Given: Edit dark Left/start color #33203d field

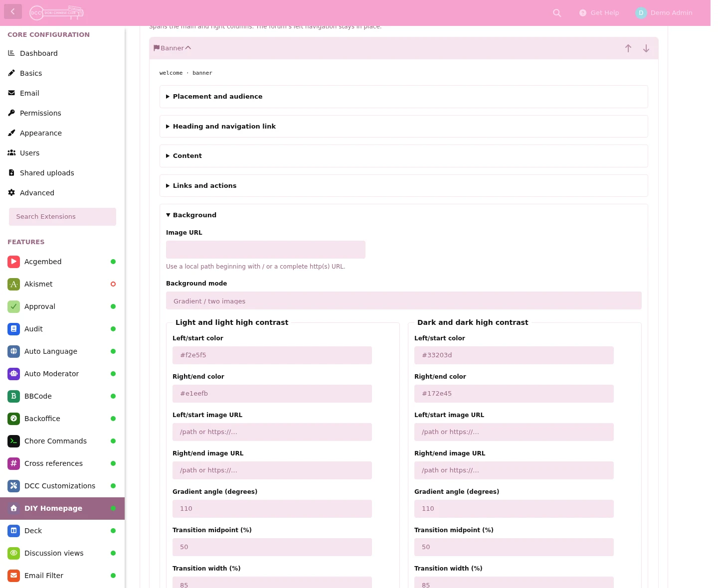Looking at the screenshot, I should (514, 355).
